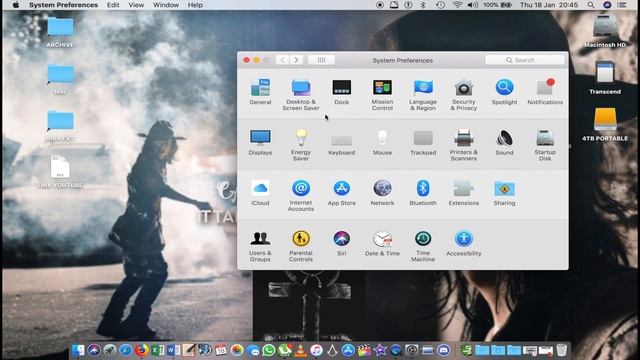Go back with the left arrow button
The width and height of the screenshot is (640, 360).
point(282,60)
